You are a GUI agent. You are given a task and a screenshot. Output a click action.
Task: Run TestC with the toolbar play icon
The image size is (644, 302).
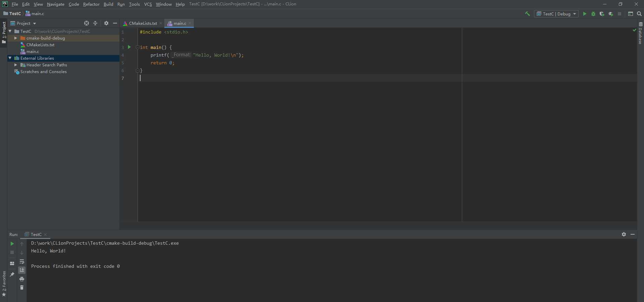point(585,14)
